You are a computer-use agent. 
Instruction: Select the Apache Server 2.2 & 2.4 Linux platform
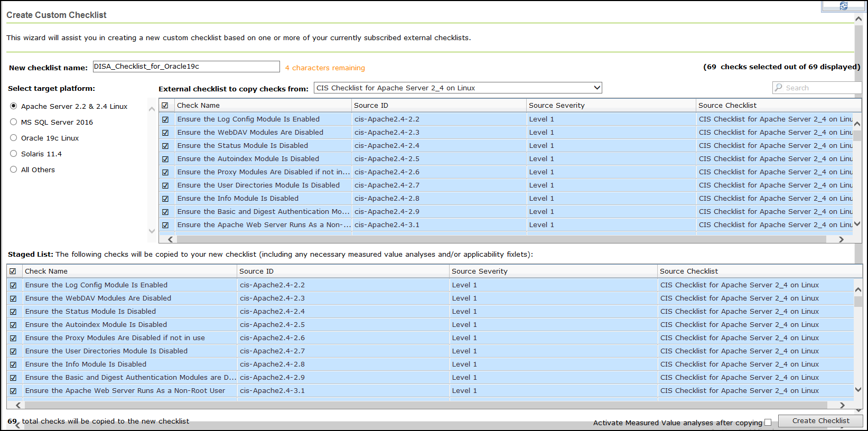pyautogui.click(x=14, y=106)
